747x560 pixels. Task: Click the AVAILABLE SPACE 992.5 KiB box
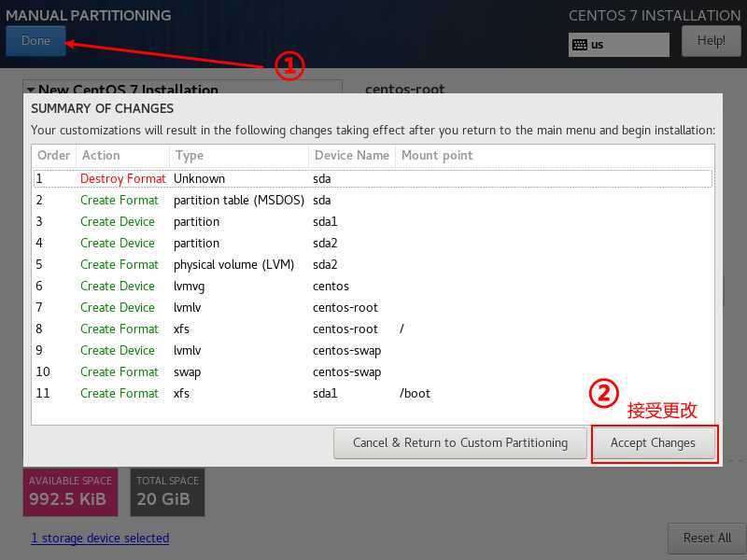pyautogui.click(x=71, y=492)
